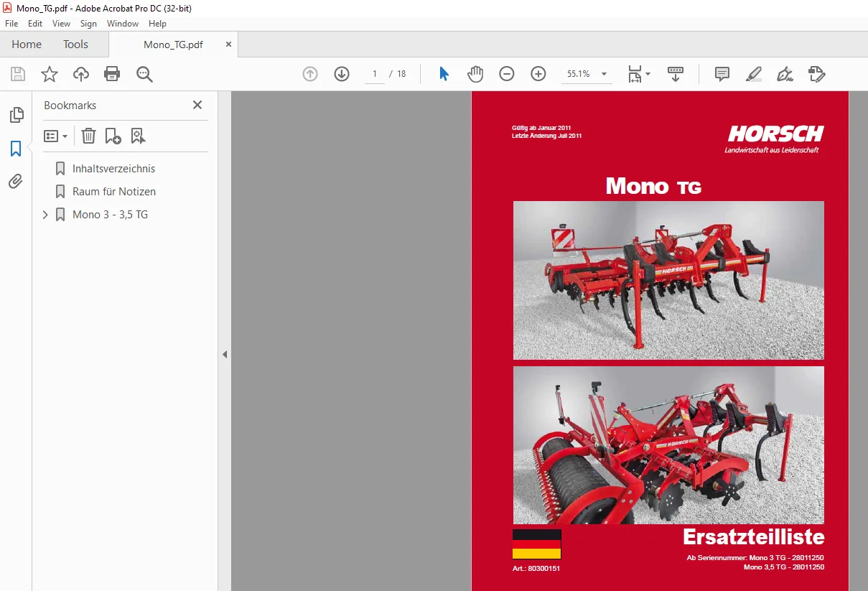868x591 pixels.
Task: Select the Mono 3 - 3,5 TG bookmark
Action: coord(110,215)
